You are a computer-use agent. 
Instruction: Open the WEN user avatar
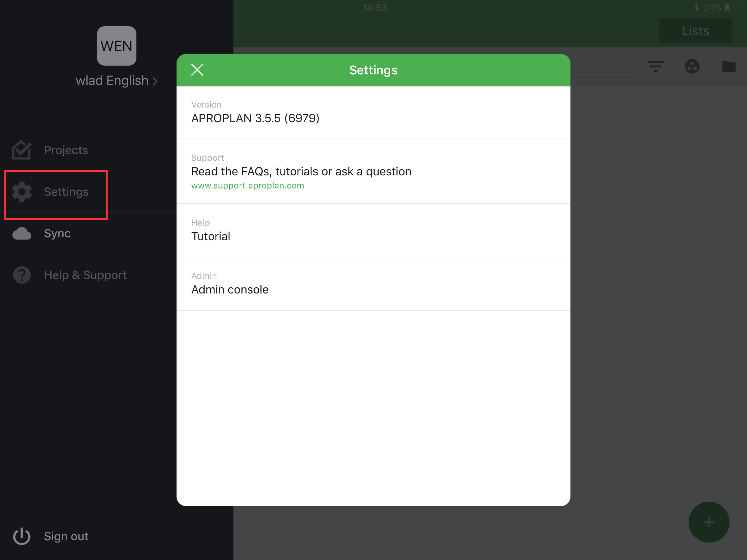(117, 46)
